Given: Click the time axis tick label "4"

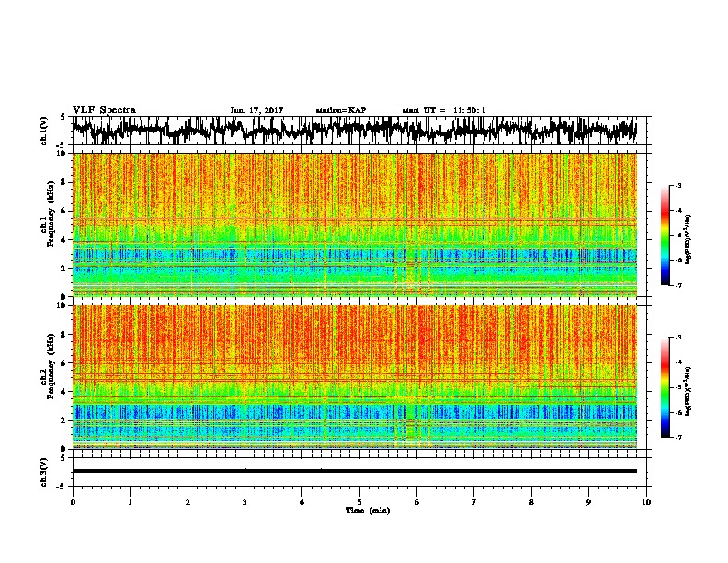Looking at the screenshot, I should pyautogui.click(x=302, y=502).
